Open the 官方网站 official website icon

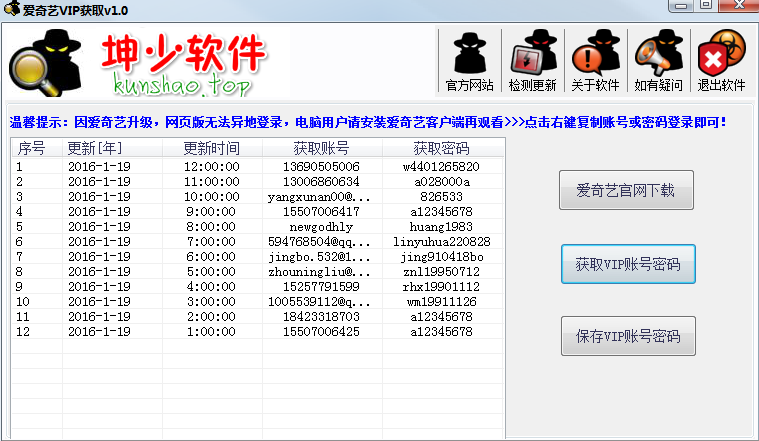469,62
